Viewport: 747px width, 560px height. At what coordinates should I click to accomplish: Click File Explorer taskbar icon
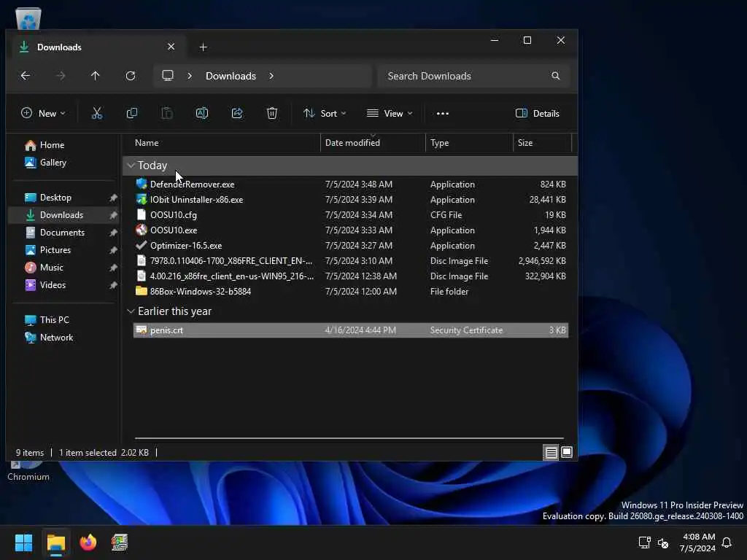[x=55, y=542]
